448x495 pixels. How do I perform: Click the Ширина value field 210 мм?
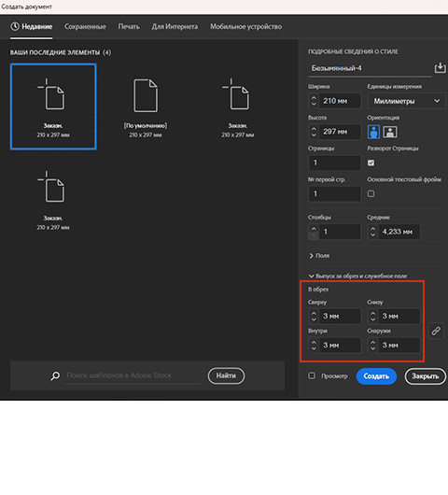(x=340, y=101)
